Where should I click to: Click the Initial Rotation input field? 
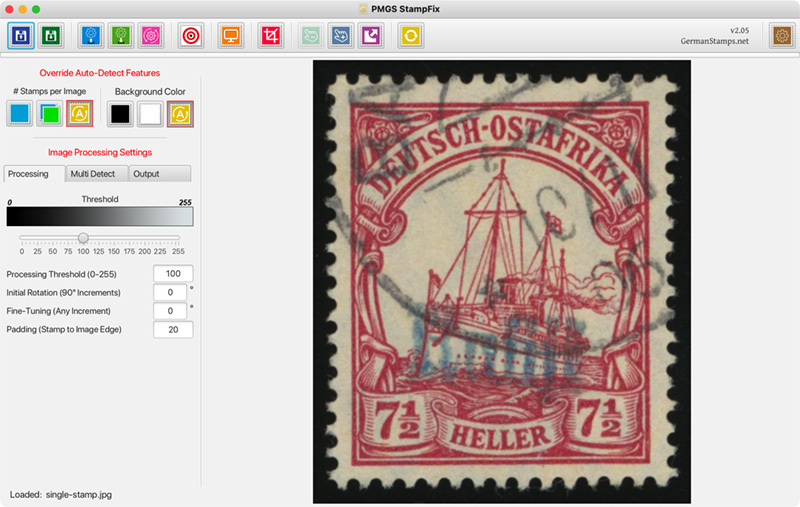pos(170,292)
